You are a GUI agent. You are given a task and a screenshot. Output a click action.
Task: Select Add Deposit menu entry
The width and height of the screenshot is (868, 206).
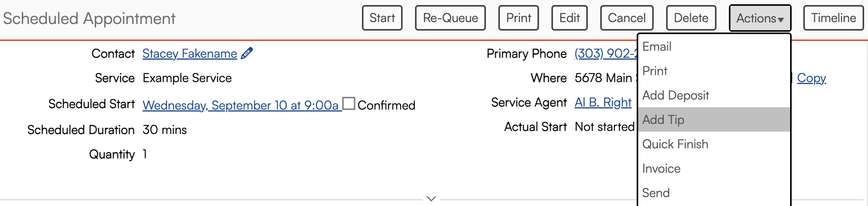[675, 95]
